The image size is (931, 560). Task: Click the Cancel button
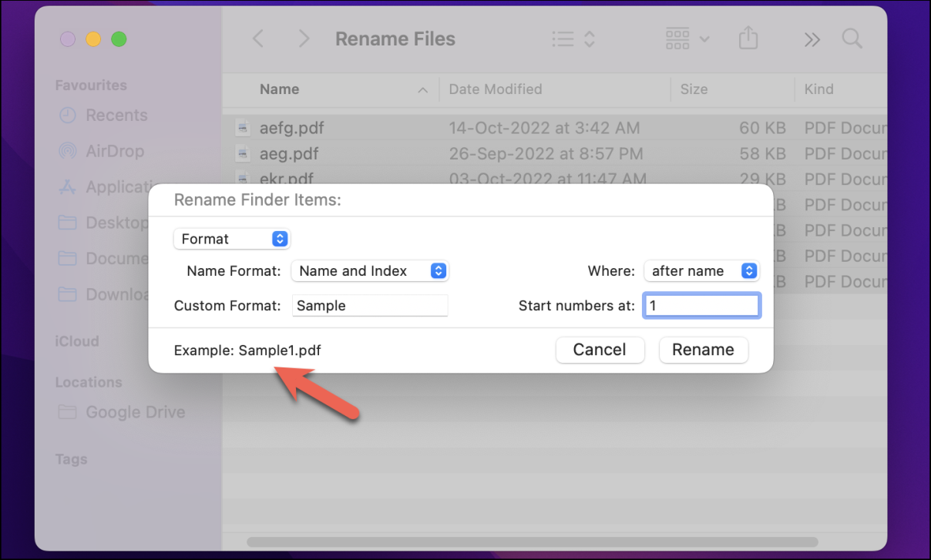tap(600, 350)
